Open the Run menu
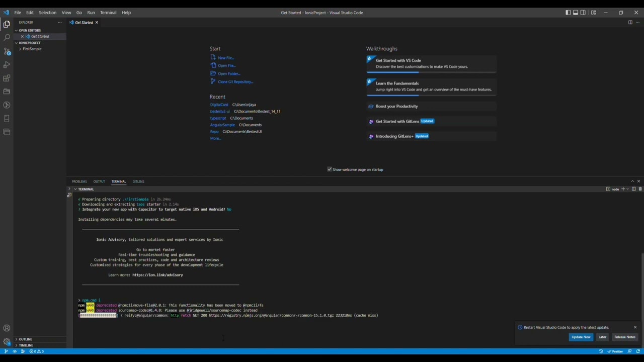The image size is (644, 362). (x=91, y=13)
